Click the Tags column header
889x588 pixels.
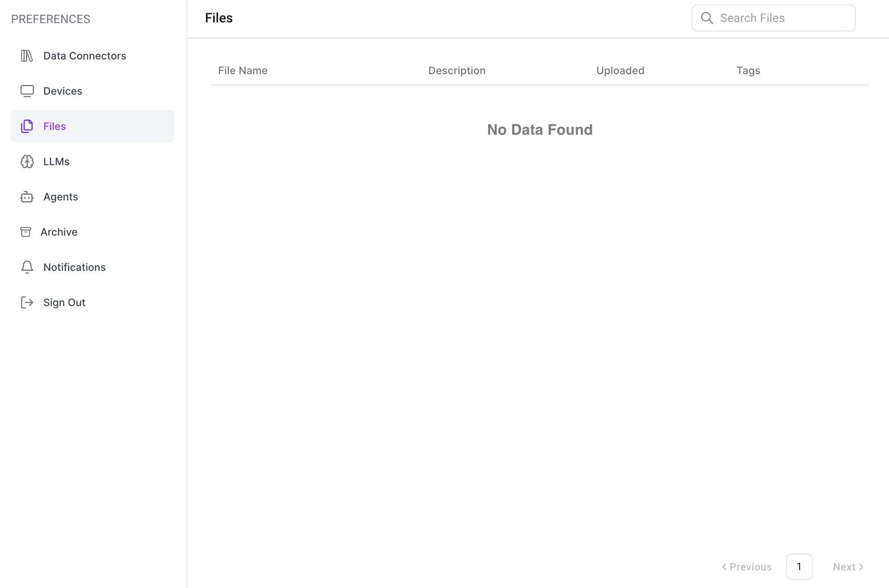tap(748, 70)
